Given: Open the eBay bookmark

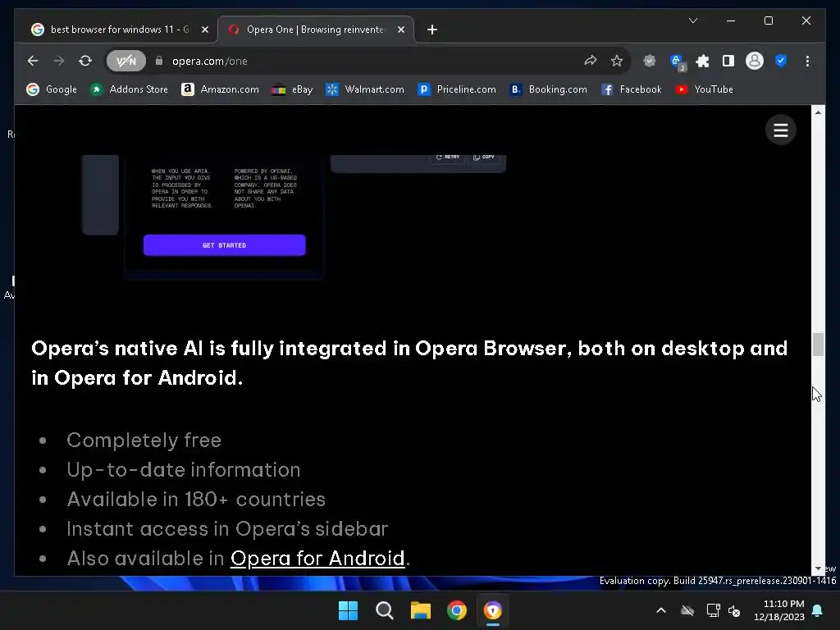Looking at the screenshot, I should coord(292,89).
